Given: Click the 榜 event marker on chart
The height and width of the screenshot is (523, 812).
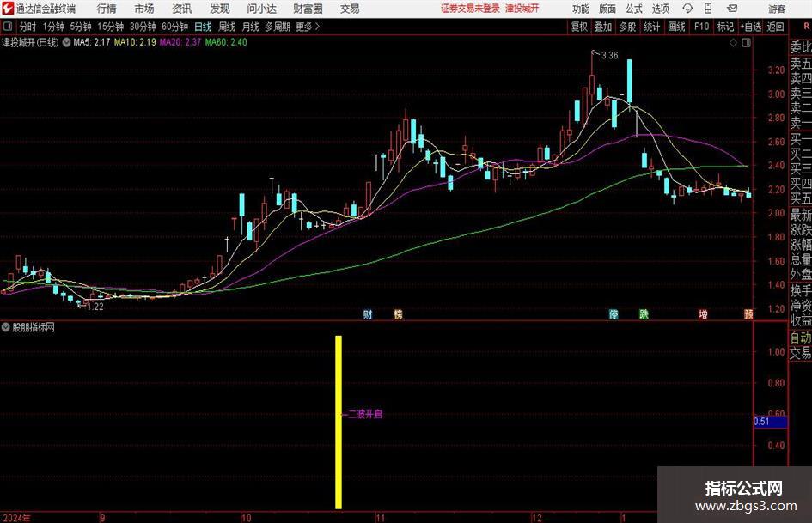Looking at the screenshot, I should pos(398,313).
